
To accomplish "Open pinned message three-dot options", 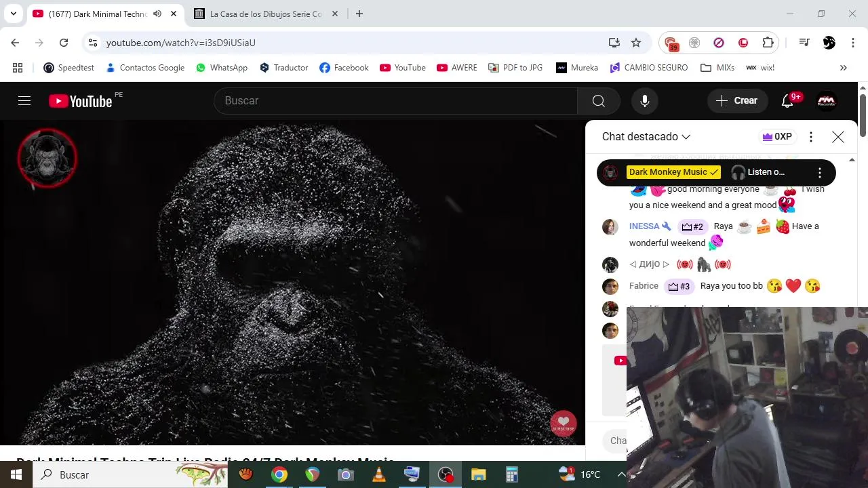I will (820, 172).
